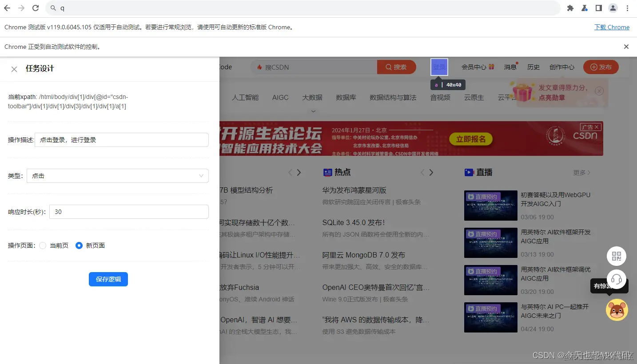Open 消息 in the CSDN toolbar
This screenshot has width=637, height=364.
point(510,67)
